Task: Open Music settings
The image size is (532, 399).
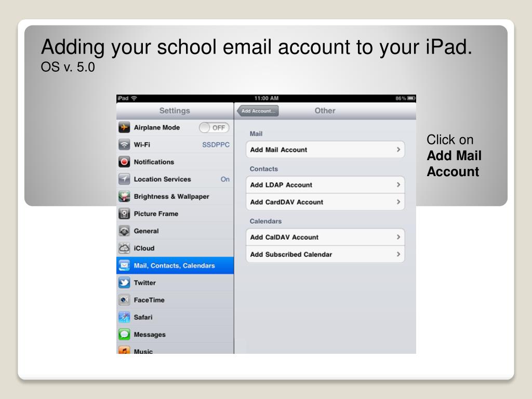Action: pos(175,349)
